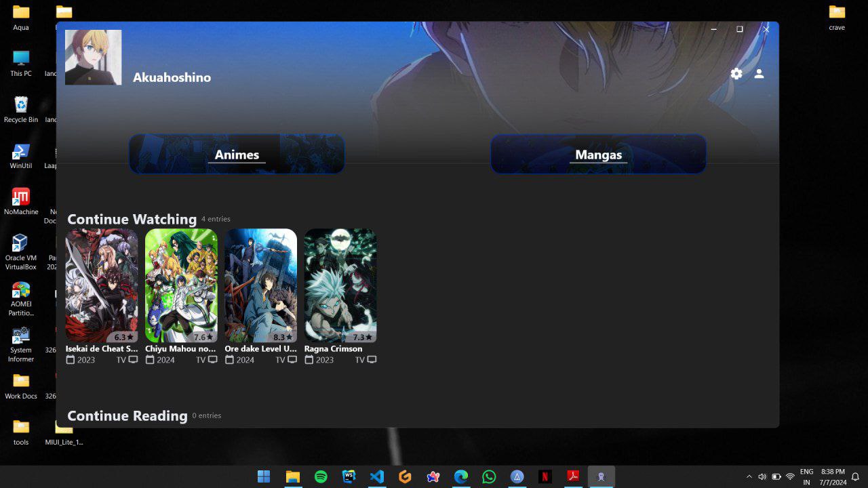Open Adobe Acrobat from the taskbar
The width and height of the screenshot is (868, 488).
573,476
